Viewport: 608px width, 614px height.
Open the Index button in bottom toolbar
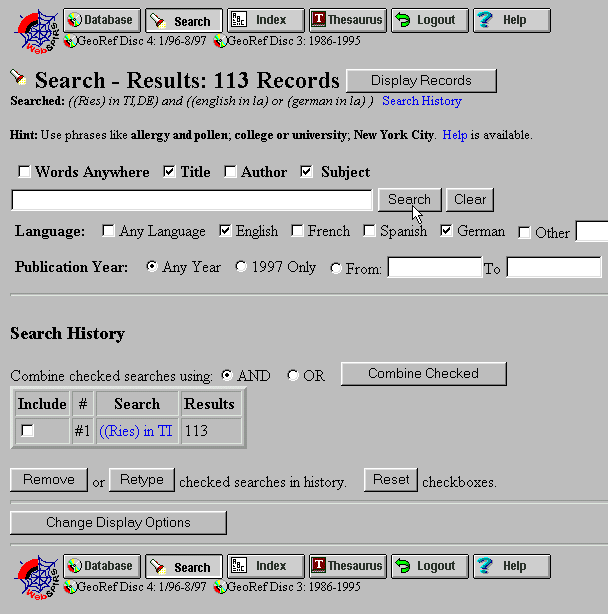coord(266,566)
